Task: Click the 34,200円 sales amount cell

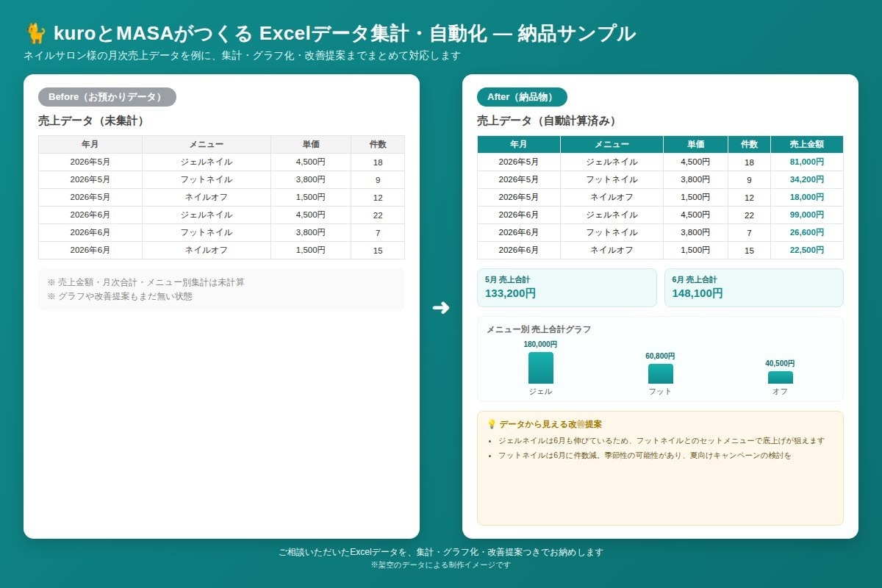Action: (806, 179)
